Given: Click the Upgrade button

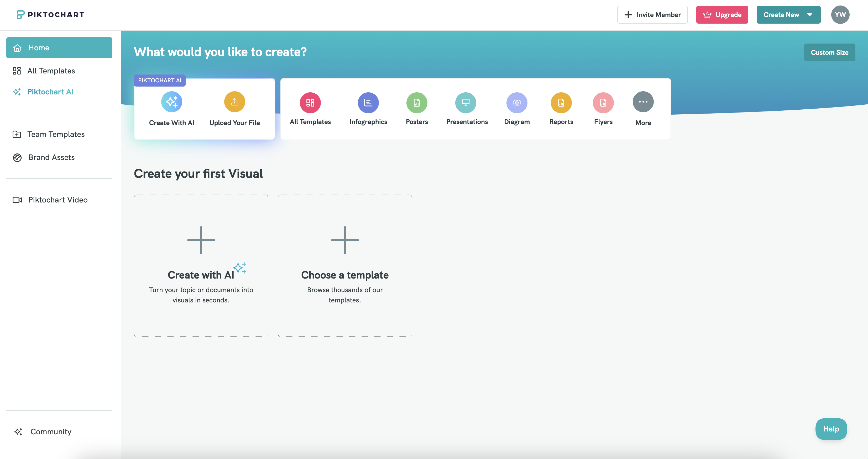Looking at the screenshot, I should [x=722, y=15].
